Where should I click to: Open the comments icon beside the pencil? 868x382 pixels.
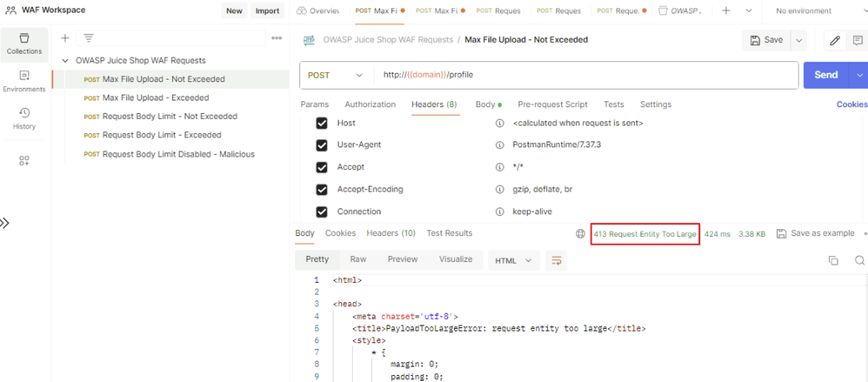click(x=858, y=40)
